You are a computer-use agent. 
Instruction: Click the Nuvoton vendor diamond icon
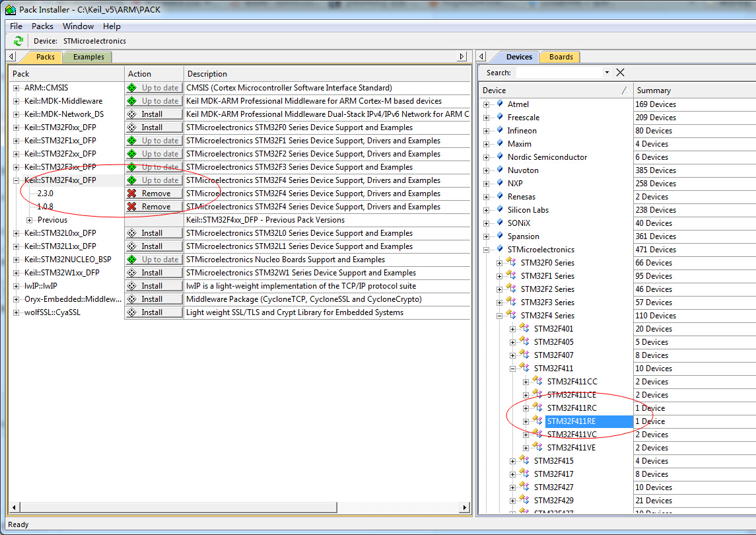(x=500, y=170)
